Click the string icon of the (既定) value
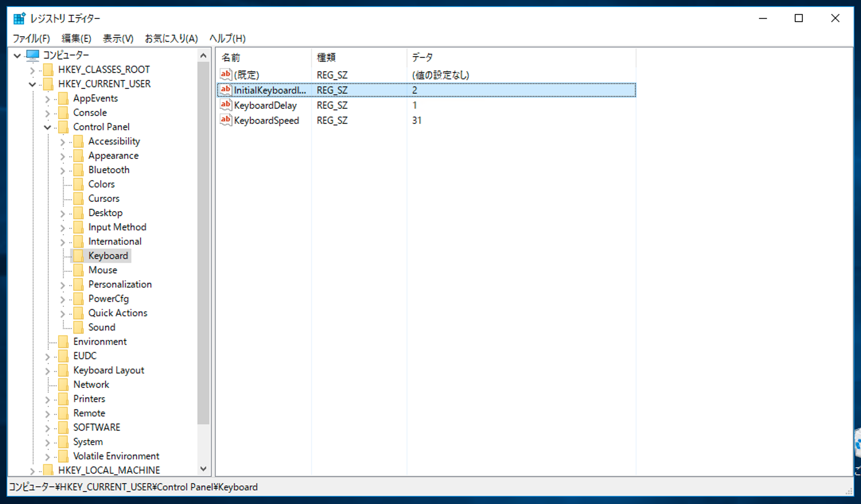The width and height of the screenshot is (861, 504). [226, 74]
